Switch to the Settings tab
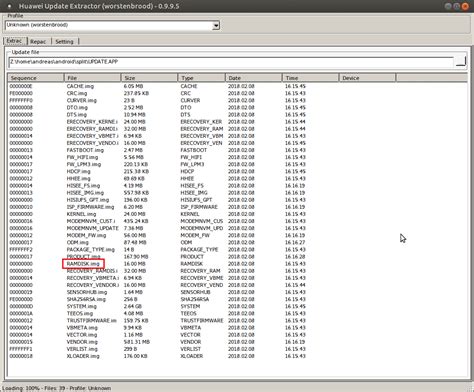 64,42
